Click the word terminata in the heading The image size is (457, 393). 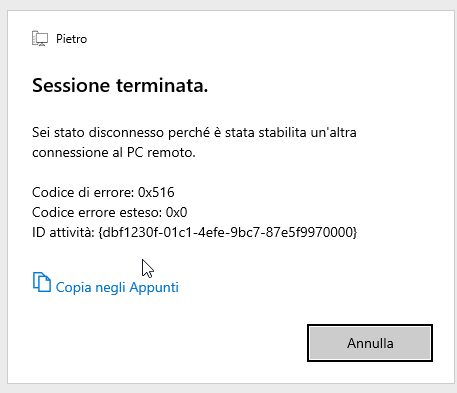[x=162, y=85]
